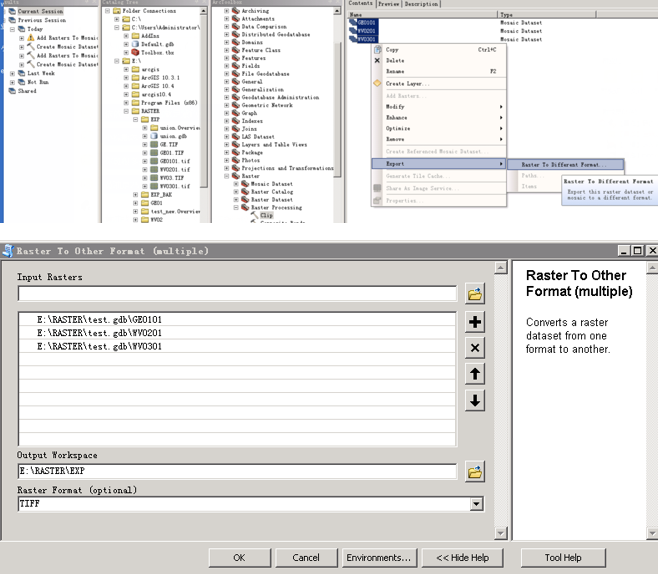658x574 pixels.
Task: Click the Folder Connections icon
Action: point(117,11)
